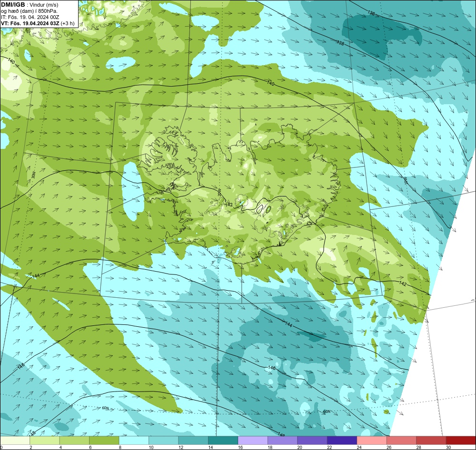The image size is (476, 450).
Task: Pick the 20–22 m/s purple legend swatch
Action: 312,440
